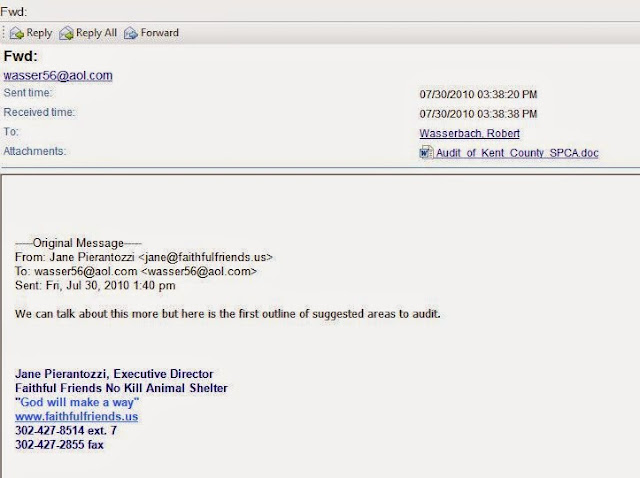This screenshot has height=478, width=640.
Task: Click the "Faithful Friends No Kill Animal Shelter" line
Action: coord(121,388)
